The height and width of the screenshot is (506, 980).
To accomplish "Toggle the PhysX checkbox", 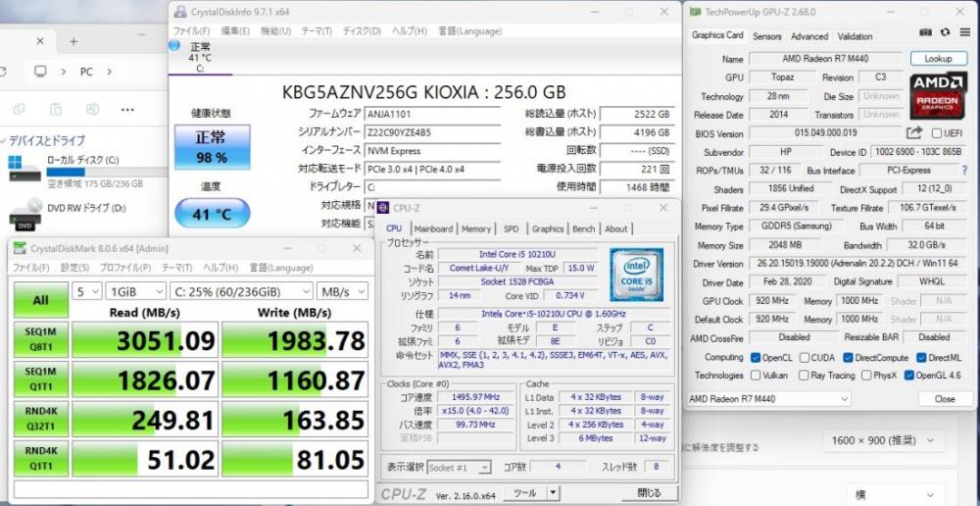I will pyautogui.click(x=867, y=376).
